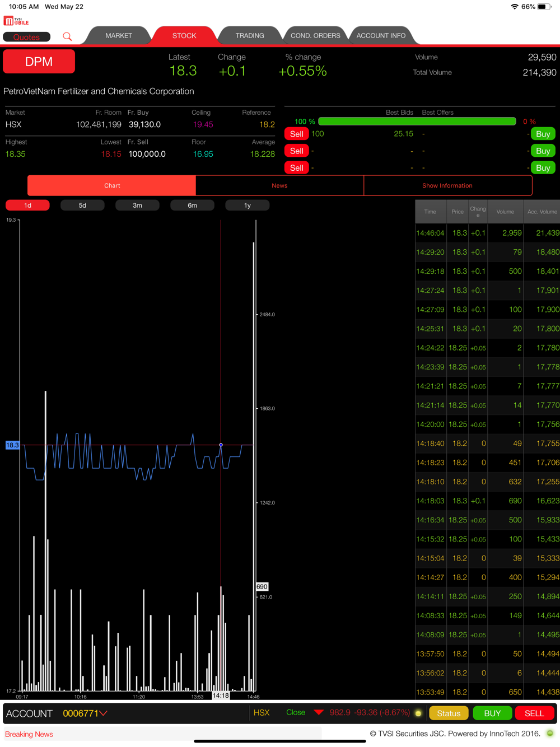The width and height of the screenshot is (560, 747).
Task: Select the 1d chart range
Action: click(x=27, y=206)
